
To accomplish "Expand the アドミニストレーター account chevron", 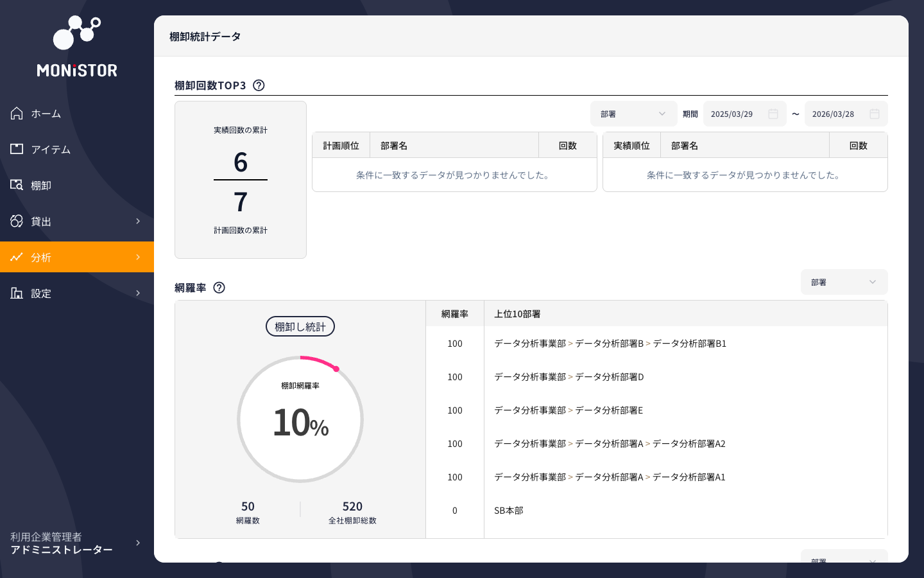I will (138, 543).
